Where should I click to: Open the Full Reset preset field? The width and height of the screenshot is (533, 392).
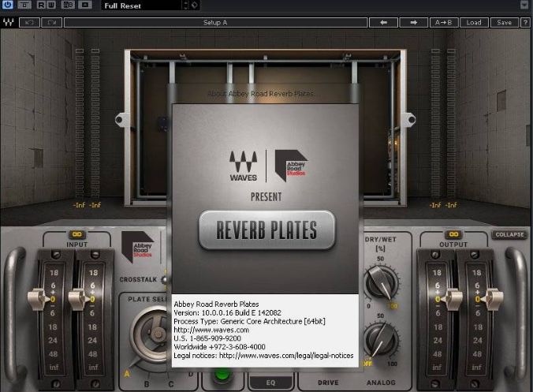click(142, 6)
